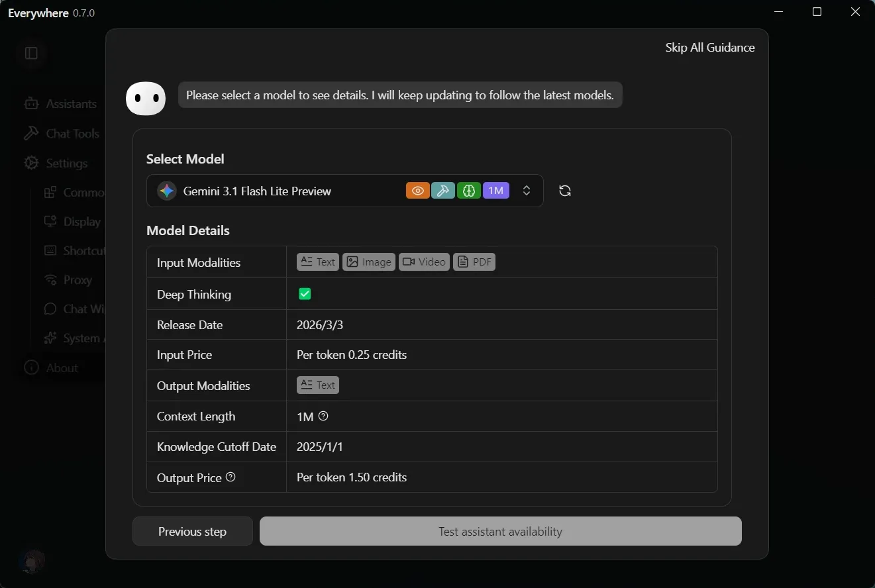Click the "Context Length" row label

pos(196,416)
